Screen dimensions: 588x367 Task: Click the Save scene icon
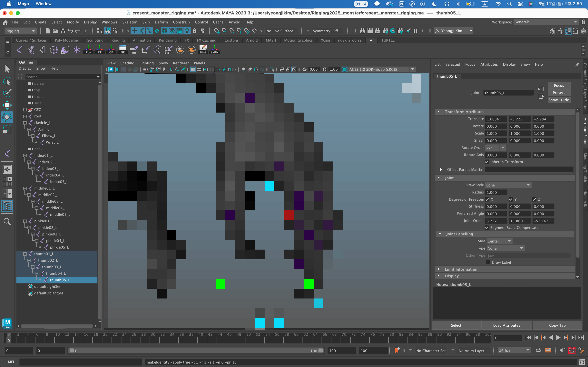(x=63, y=31)
